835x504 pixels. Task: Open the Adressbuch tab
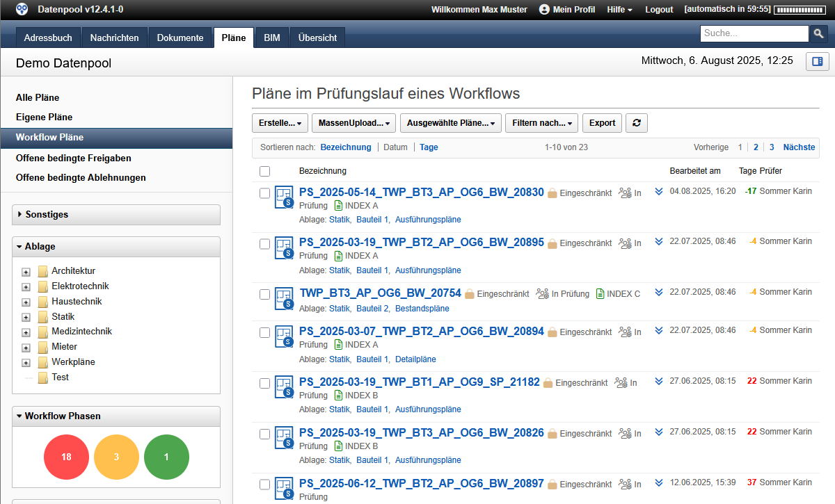click(47, 38)
